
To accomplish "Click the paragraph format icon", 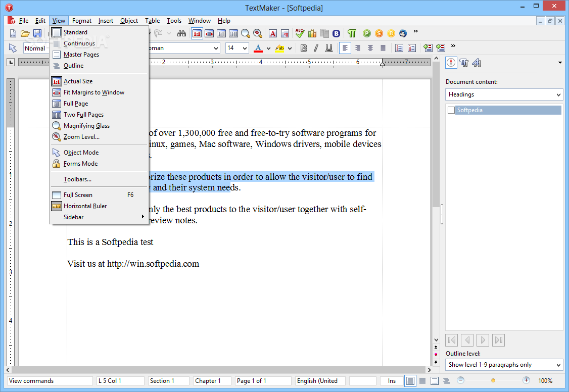I will tap(285, 34).
